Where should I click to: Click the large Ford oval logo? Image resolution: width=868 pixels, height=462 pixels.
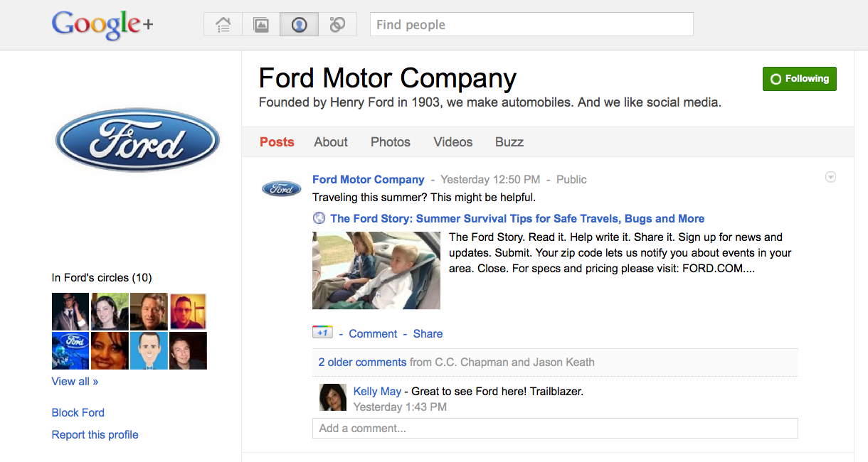tap(137, 139)
